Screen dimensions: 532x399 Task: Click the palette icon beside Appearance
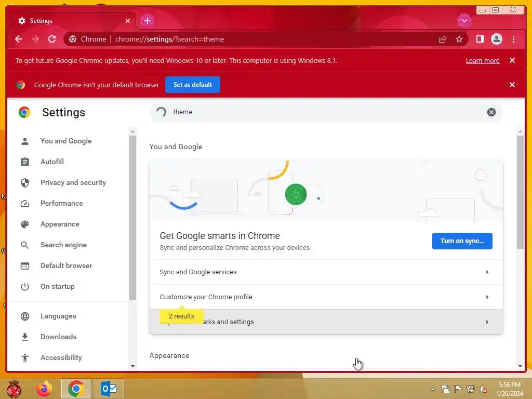[x=25, y=224]
